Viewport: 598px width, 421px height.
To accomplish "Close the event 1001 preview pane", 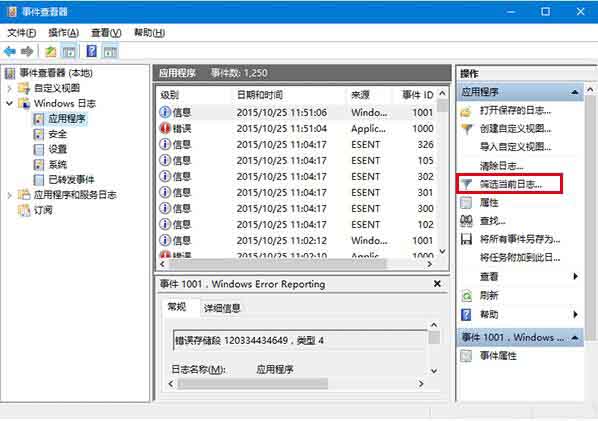I will coord(437,284).
